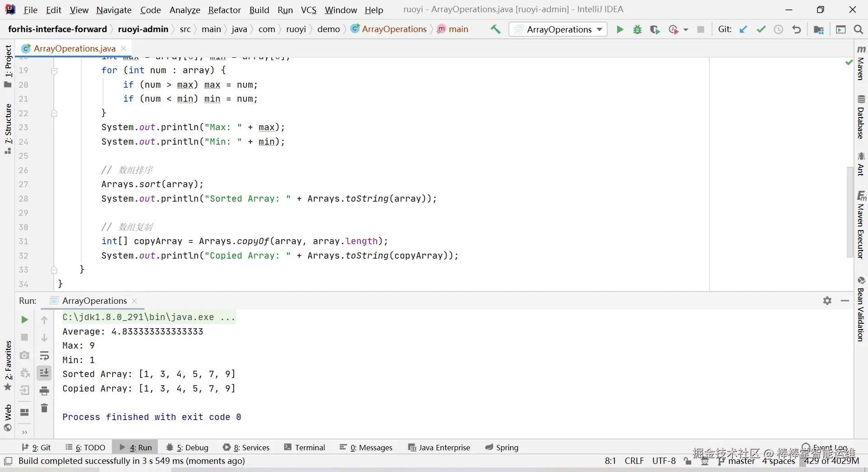Start debugging with the bug icon

[x=637, y=29]
